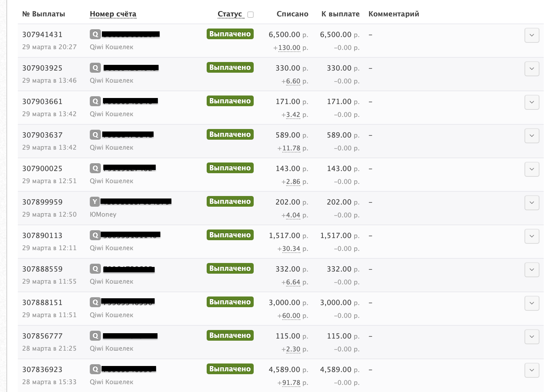
Task: Click Qiwi icon for payout 307903925
Action: [x=95, y=68]
